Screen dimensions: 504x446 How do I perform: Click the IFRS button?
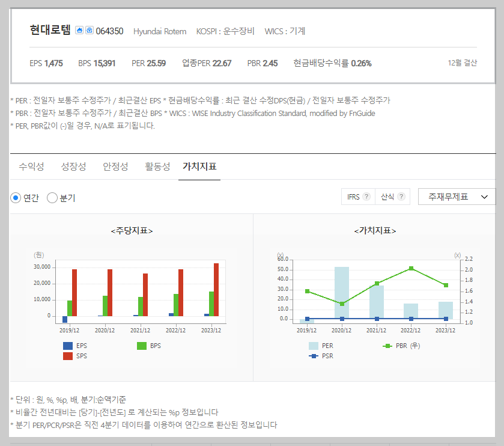click(x=358, y=197)
